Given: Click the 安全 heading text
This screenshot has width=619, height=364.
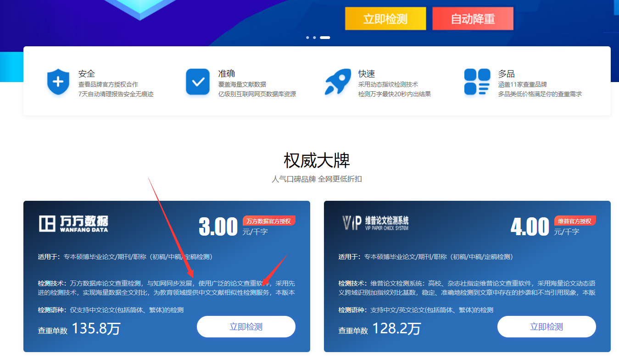Looking at the screenshot, I should pyautogui.click(x=87, y=74).
